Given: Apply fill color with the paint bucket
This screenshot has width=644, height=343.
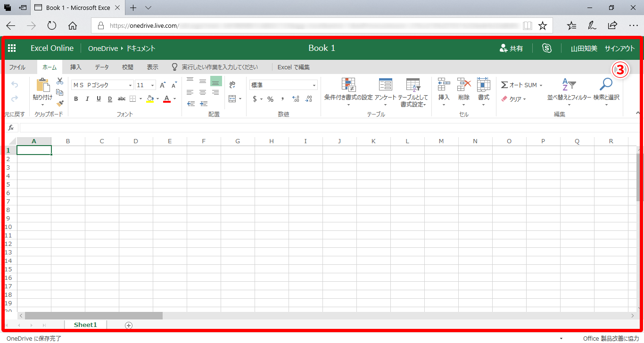Looking at the screenshot, I should click(150, 99).
